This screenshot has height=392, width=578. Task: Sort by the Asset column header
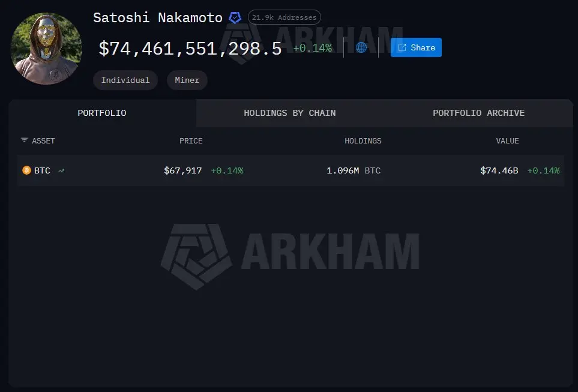43,141
